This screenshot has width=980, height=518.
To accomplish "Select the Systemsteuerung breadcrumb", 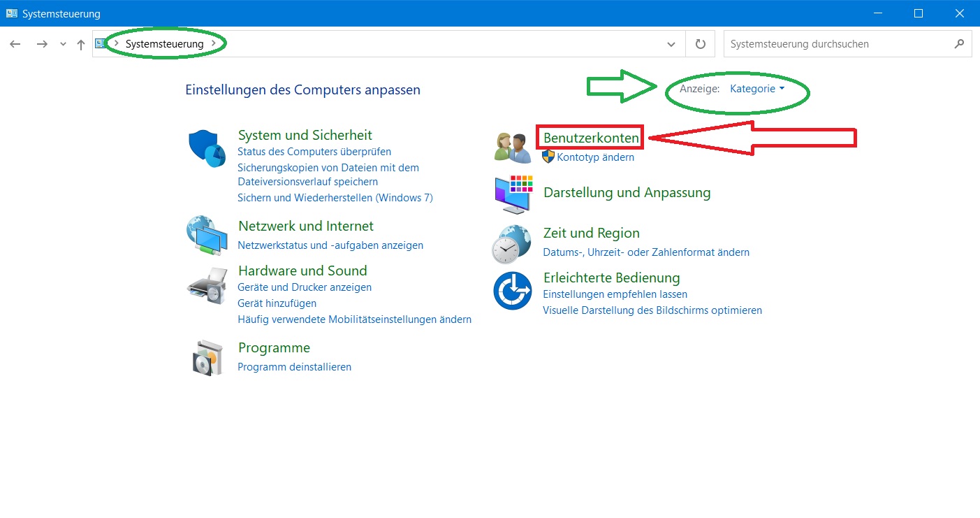I will coord(165,43).
